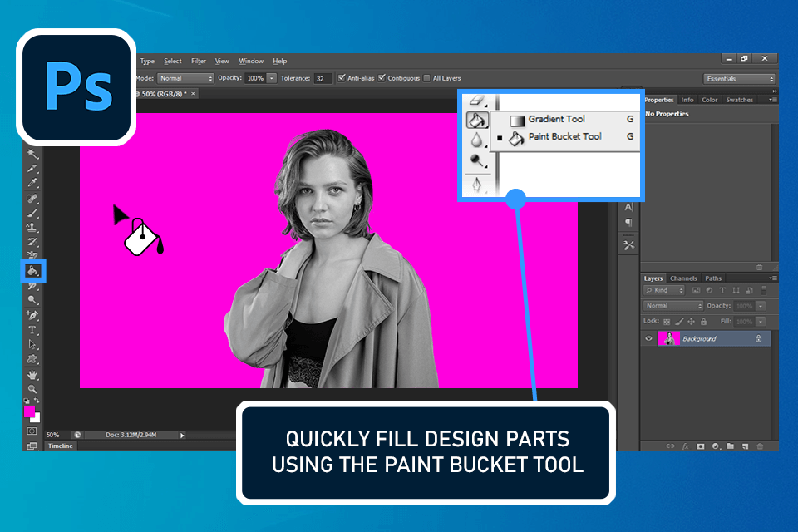
Task: Click the Quick Mask mode icon
Action: [32, 431]
